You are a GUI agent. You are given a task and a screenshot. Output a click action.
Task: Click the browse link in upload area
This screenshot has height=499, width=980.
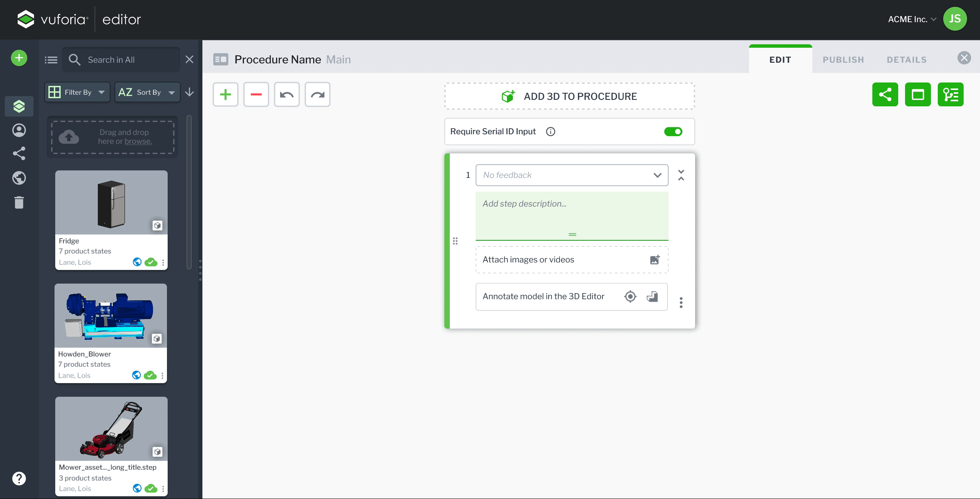click(138, 141)
